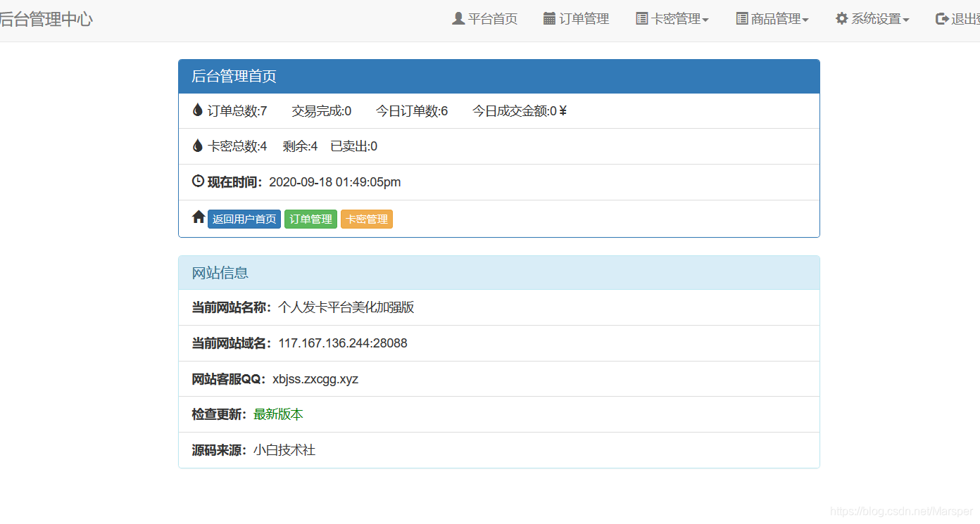Expand the 商品管理 dropdown caret
This screenshot has height=524, width=980.
point(805,20)
